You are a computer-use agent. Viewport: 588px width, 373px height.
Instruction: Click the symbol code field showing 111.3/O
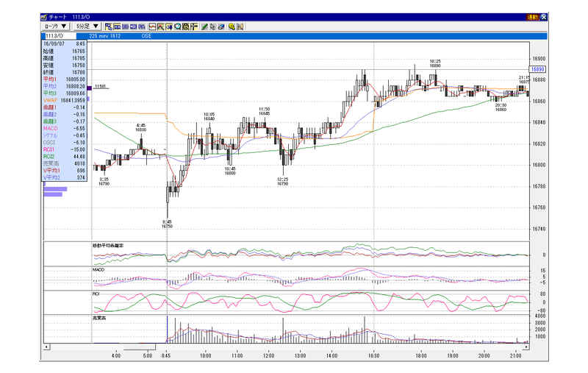click(60, 36)
